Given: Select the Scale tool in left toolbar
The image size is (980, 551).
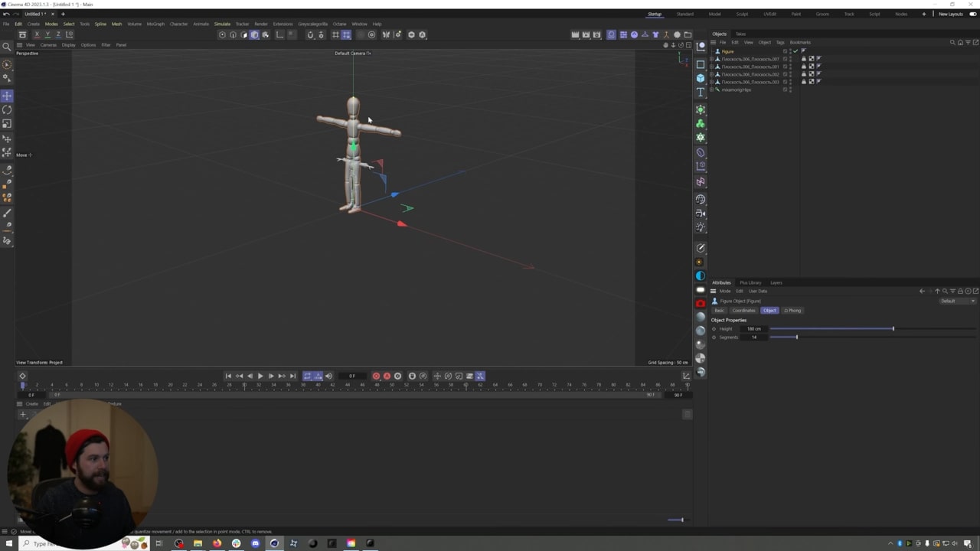Looking at the screenshot, I should click(x=7, y=123).
